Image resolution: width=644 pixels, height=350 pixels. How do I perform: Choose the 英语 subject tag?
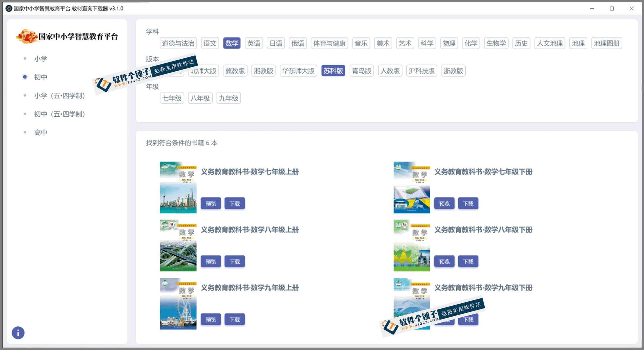pos(254,43)
